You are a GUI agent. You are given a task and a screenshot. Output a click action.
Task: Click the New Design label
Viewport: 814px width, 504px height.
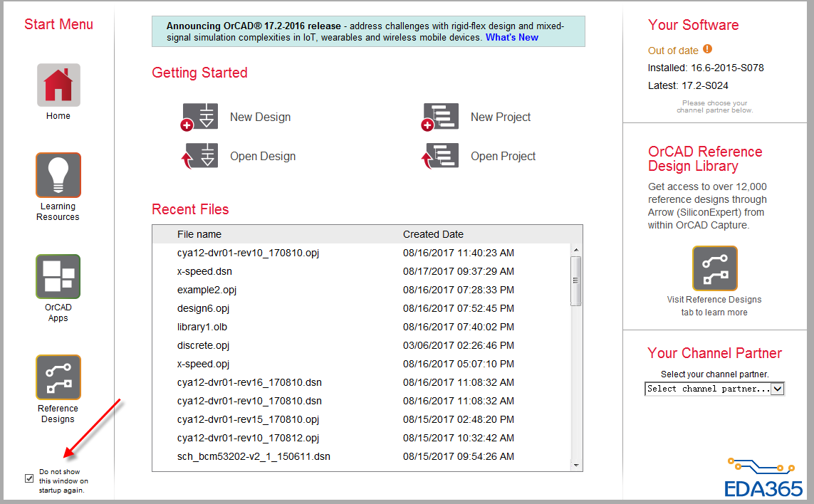[260, 117]
